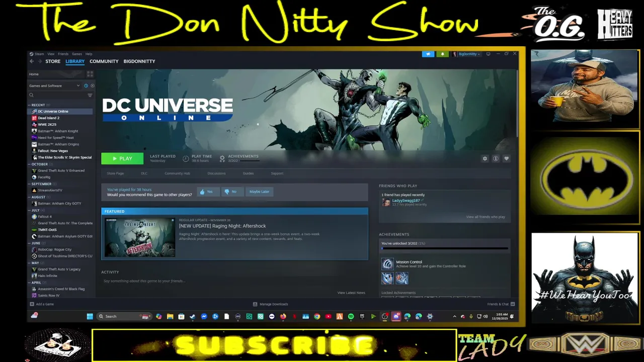
Task: Open the Help menu
Action: click(x=89, y=54)
